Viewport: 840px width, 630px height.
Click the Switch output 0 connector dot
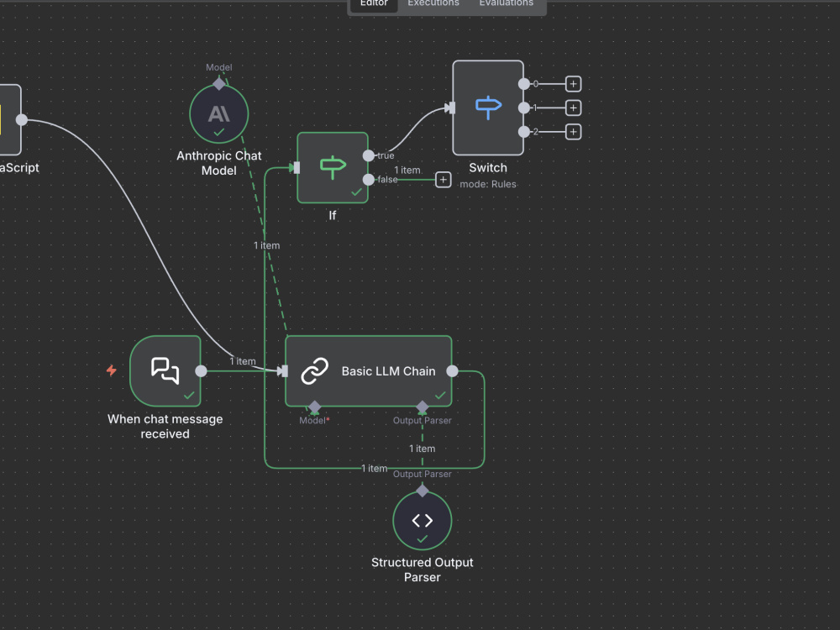[x=524, y=84]
